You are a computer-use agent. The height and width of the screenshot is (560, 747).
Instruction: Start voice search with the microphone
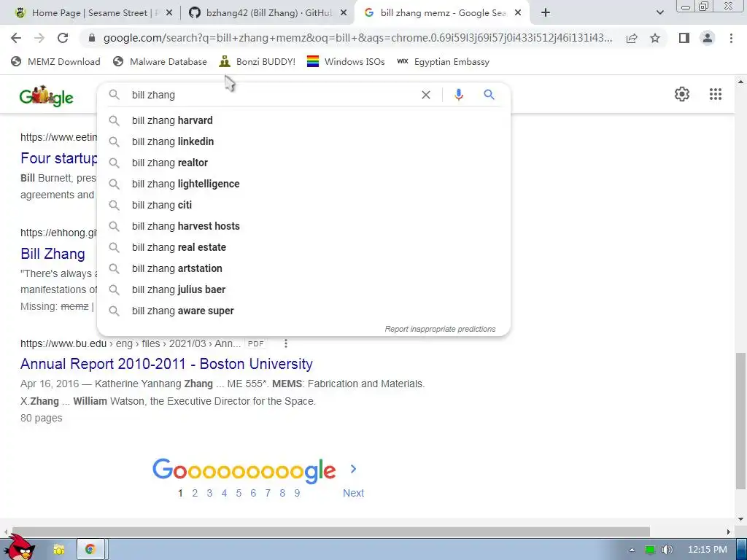pos(458,95)
